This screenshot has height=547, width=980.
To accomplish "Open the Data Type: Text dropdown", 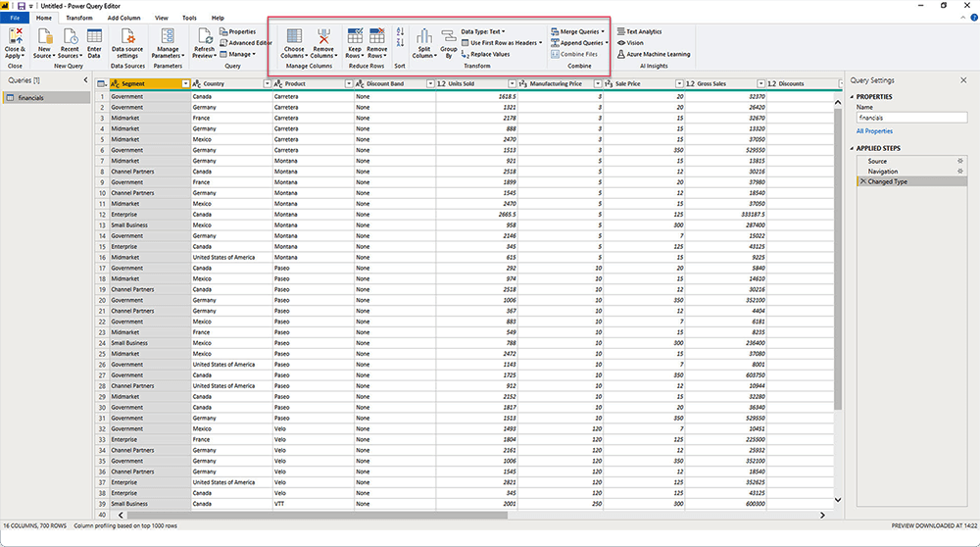I will 483,31.
